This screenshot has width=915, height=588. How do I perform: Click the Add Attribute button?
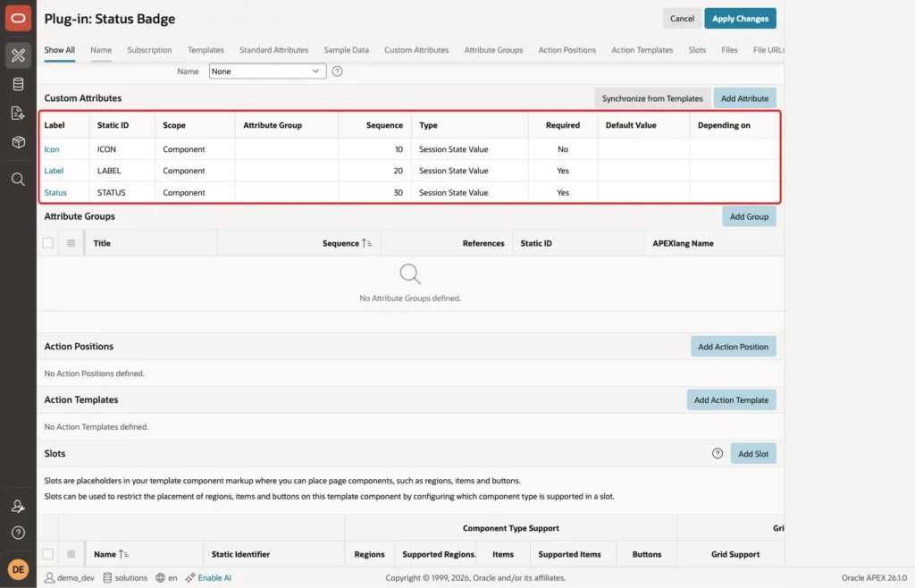coord(744,98)
